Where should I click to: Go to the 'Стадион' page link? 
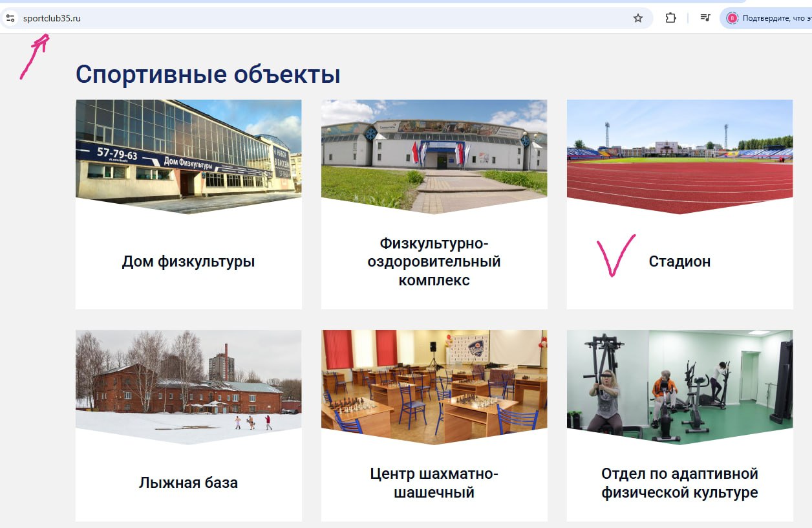pos(679,261)
